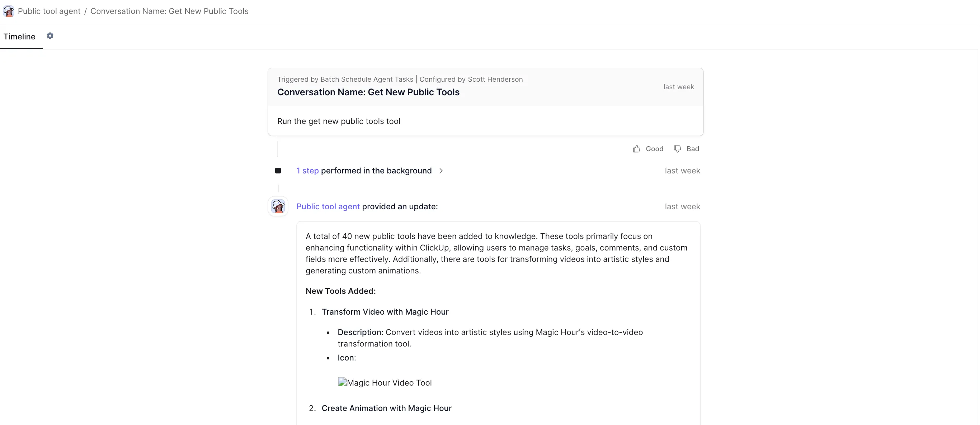Screen dimensions: 980x425
Task: Click the Conversation Name breadcrumb item
Action: tap(169, 11)
